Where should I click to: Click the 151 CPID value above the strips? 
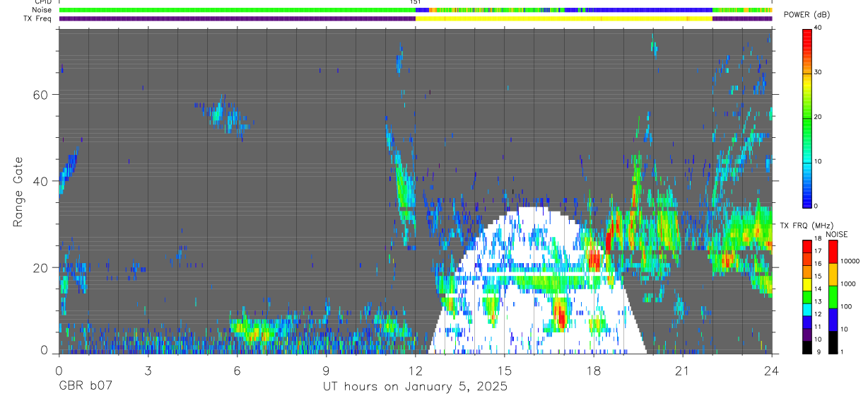pos(415,3)
